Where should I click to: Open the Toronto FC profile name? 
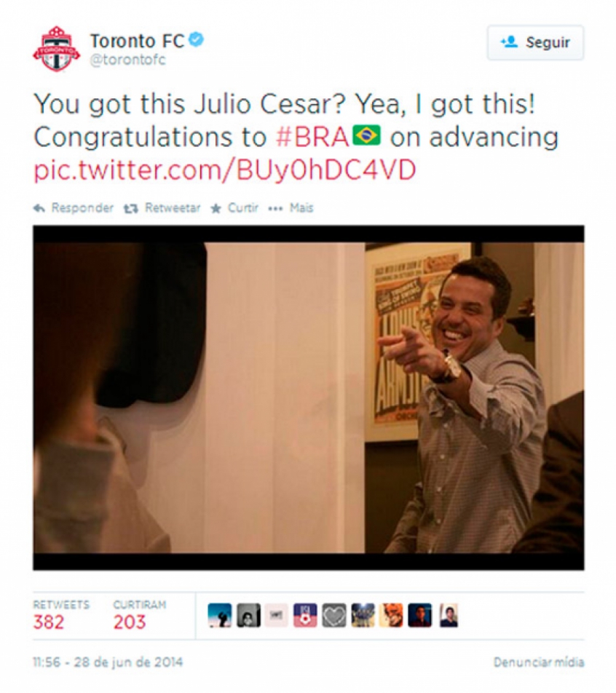[x=137, y=41]
